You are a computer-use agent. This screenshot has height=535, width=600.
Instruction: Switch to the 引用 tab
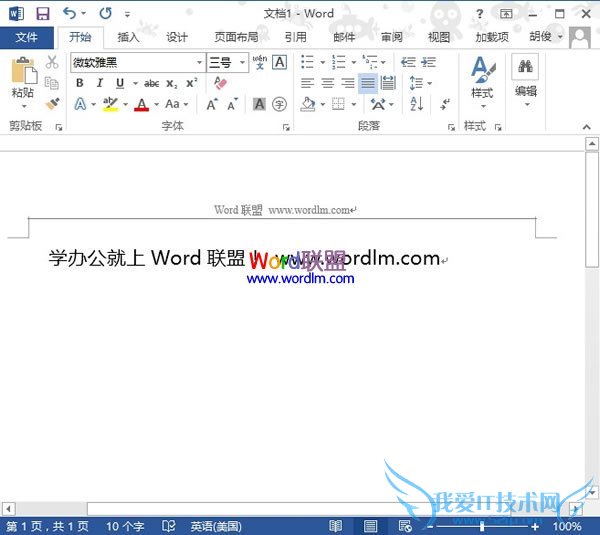295,37
